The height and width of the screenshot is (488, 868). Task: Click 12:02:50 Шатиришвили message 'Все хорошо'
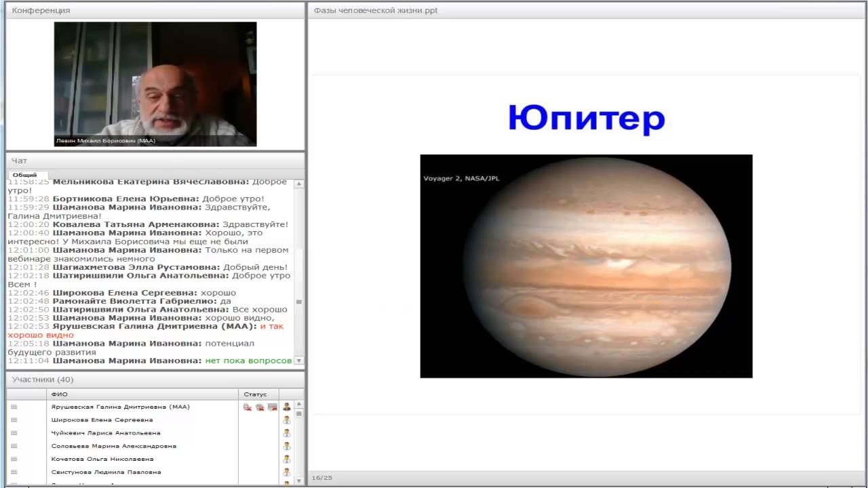(260, 310)
